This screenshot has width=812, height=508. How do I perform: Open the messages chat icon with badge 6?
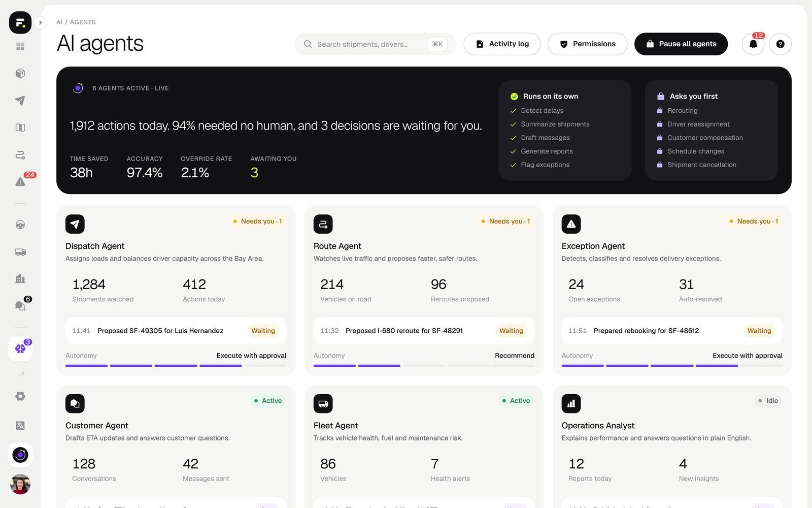[20, 305]
